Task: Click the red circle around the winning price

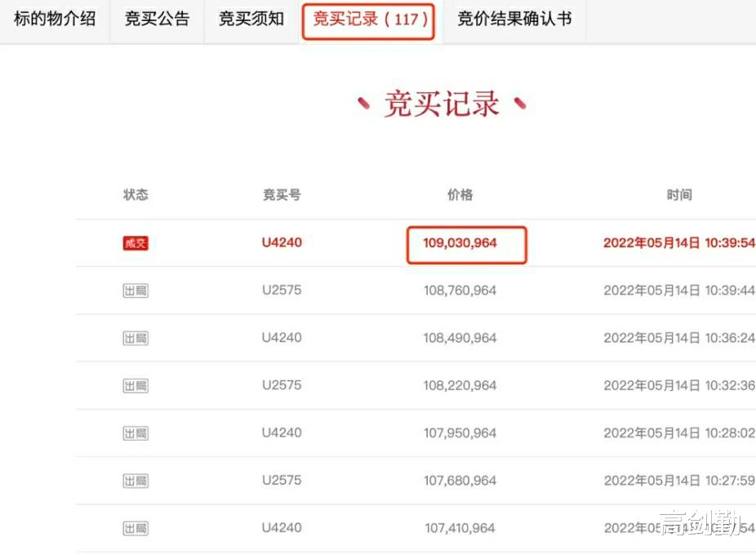Action: pyautogui.click(x=466, y=244)
